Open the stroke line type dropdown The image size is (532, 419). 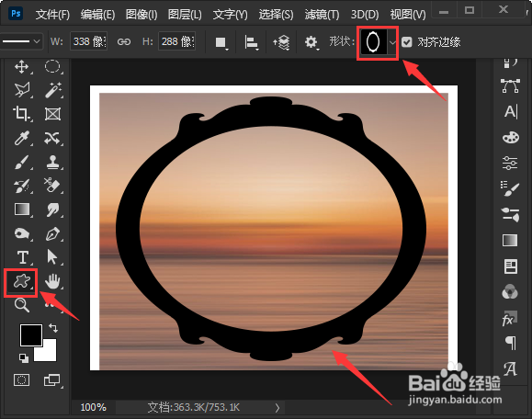pyautogui.click(x=21, y=41)
